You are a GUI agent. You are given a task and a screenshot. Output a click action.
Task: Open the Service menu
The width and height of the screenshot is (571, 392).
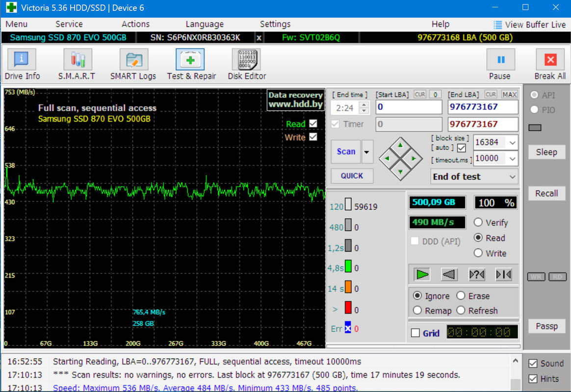[x=69, y=24]
